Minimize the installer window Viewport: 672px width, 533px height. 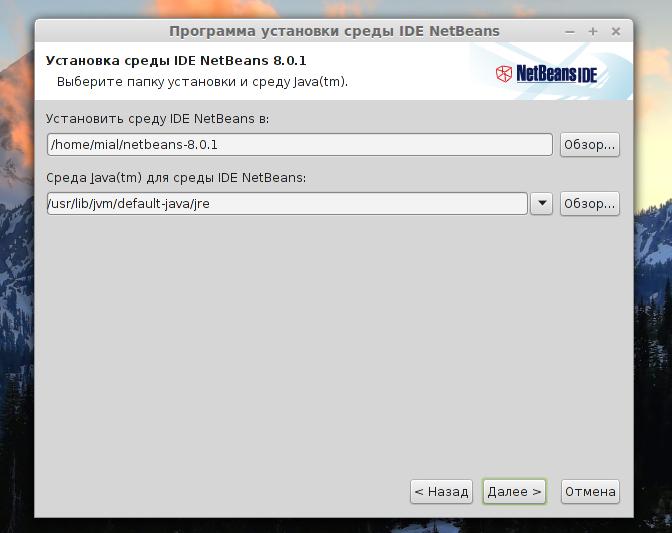click(x=570, y=31)
